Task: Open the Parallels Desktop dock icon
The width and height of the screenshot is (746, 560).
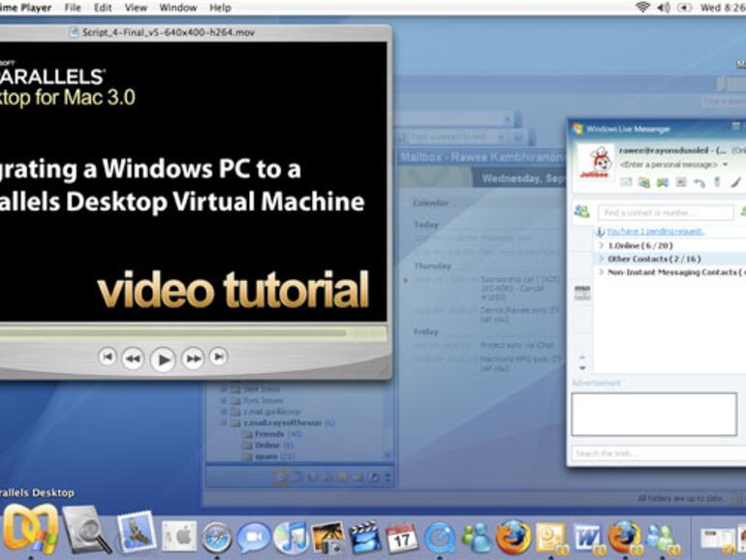Action: tap(28, 530)
